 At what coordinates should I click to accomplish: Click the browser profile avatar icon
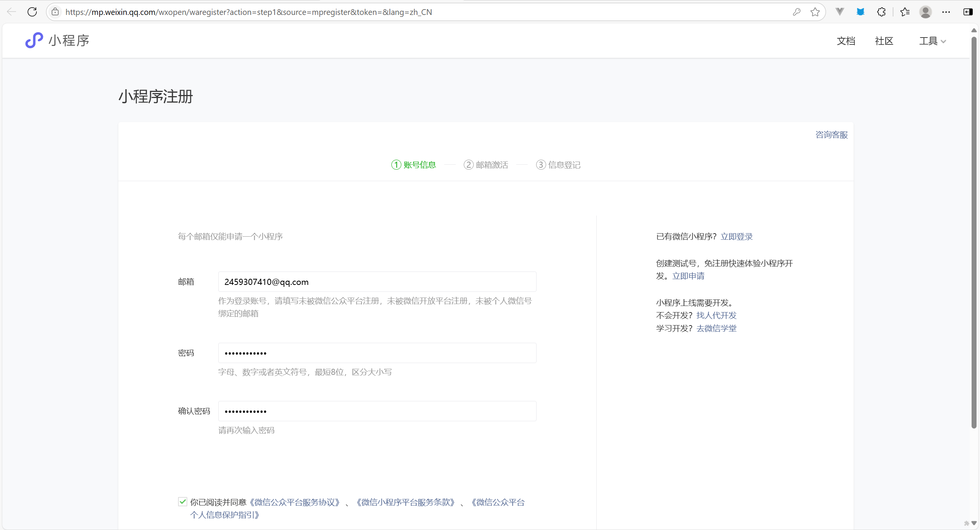925,12
